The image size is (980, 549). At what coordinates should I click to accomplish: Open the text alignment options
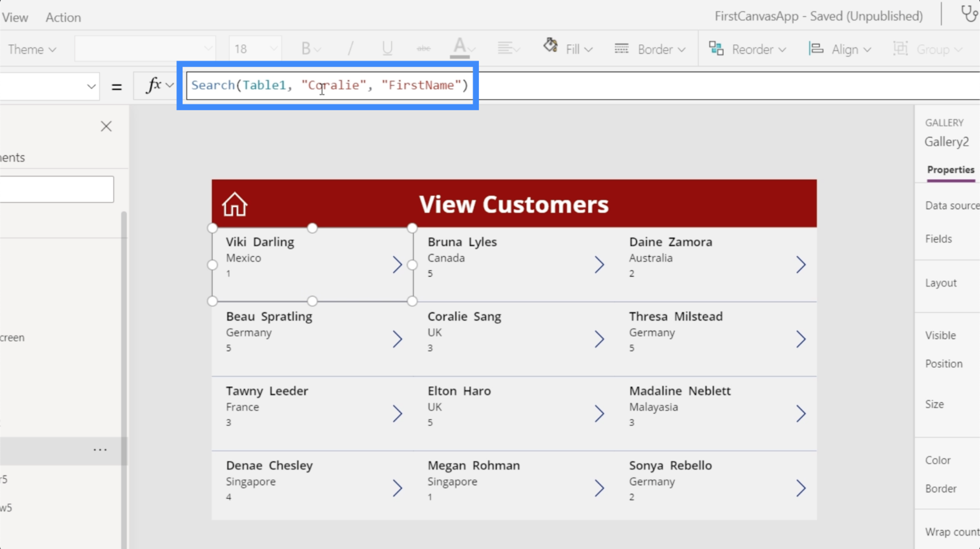[509, 49]
